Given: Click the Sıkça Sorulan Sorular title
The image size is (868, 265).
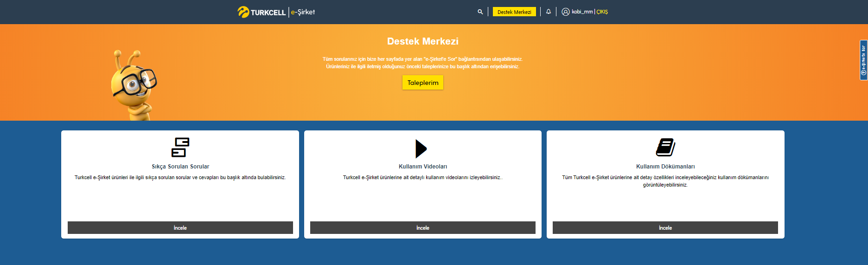Looking at the screenshot, I should 180,167.
